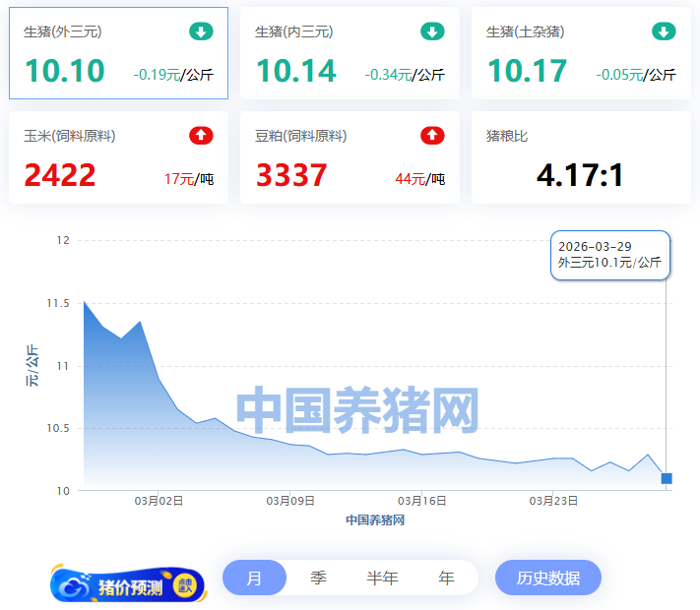This screenshot has height=610, width=700.
Task: Select the 玉米(饲料原料) 2422 card
Action: tap(118, 157)
